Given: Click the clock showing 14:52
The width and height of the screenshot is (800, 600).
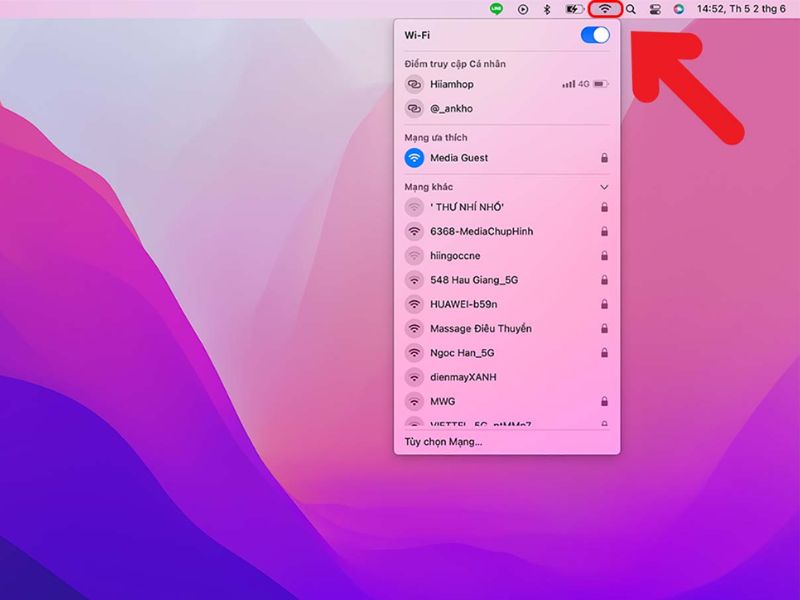Looking at the screenshot, I should pos(741,9).
